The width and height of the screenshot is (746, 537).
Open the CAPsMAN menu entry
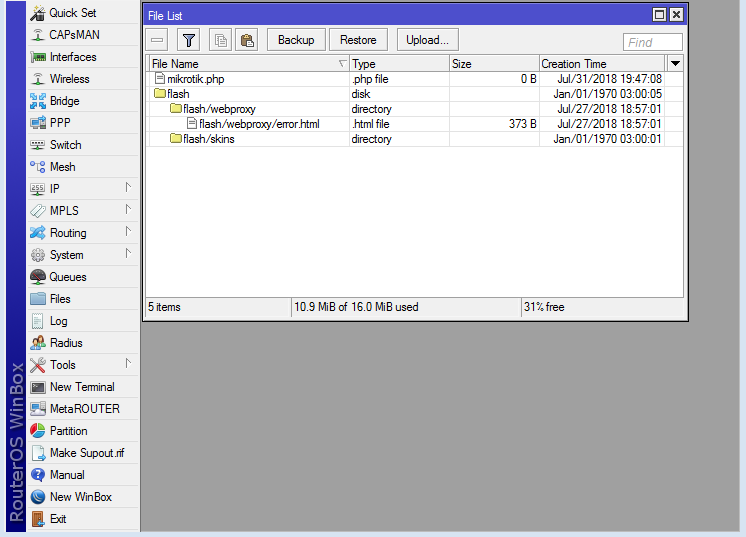83,35
